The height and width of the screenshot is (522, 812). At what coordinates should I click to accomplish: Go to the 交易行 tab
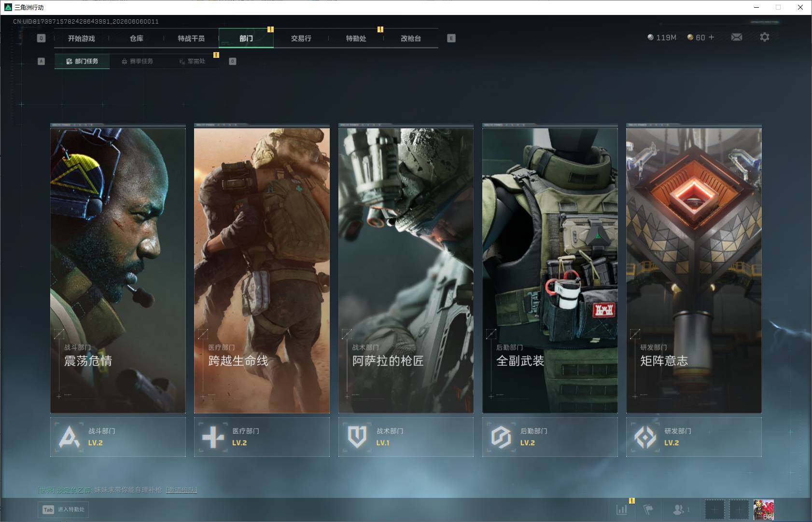point(301,38)
